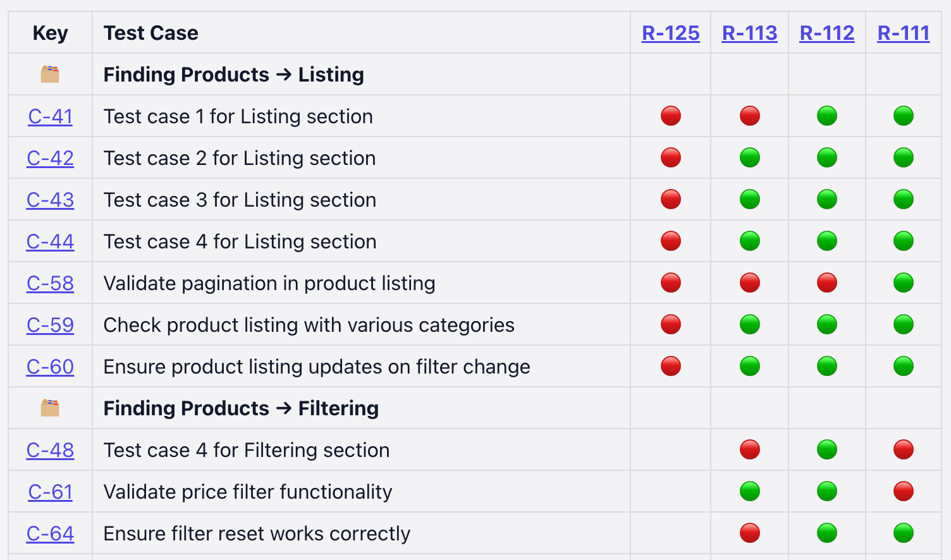Open test case C-58 link
This screenshot has height=560, width=951.
(51, 283)
